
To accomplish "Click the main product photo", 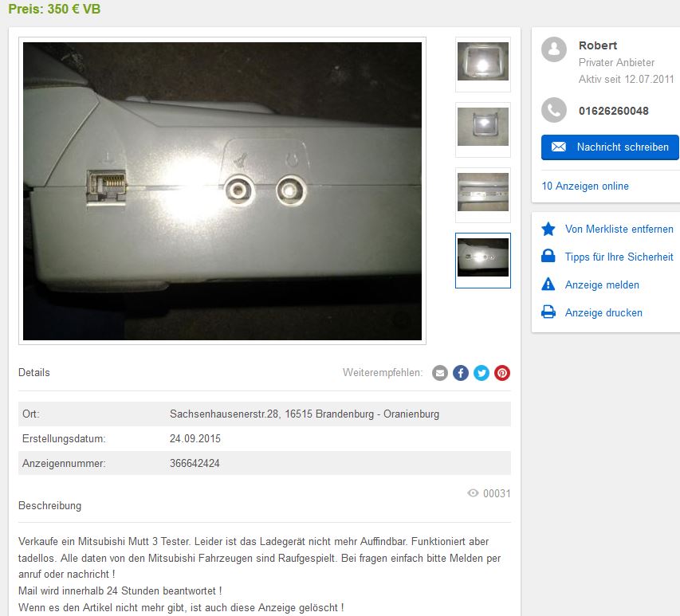I will coord(222,190).
